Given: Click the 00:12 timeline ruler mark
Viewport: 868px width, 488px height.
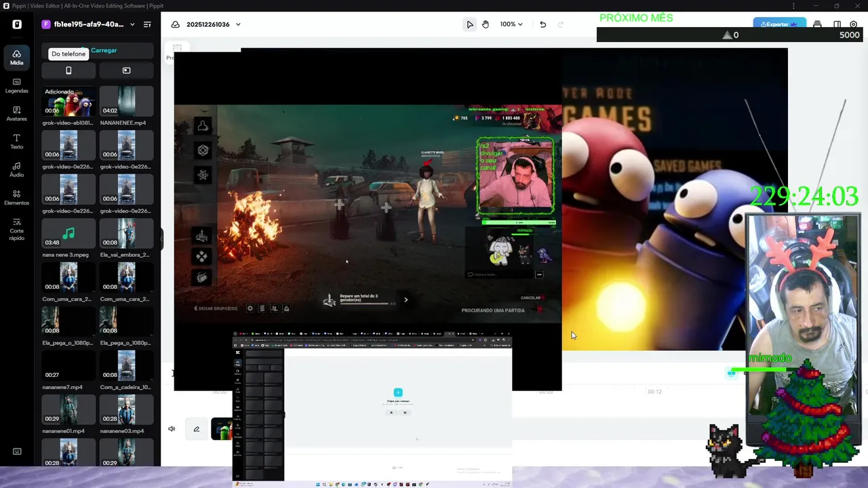Looking at the screenshot, I should [654, 392].
